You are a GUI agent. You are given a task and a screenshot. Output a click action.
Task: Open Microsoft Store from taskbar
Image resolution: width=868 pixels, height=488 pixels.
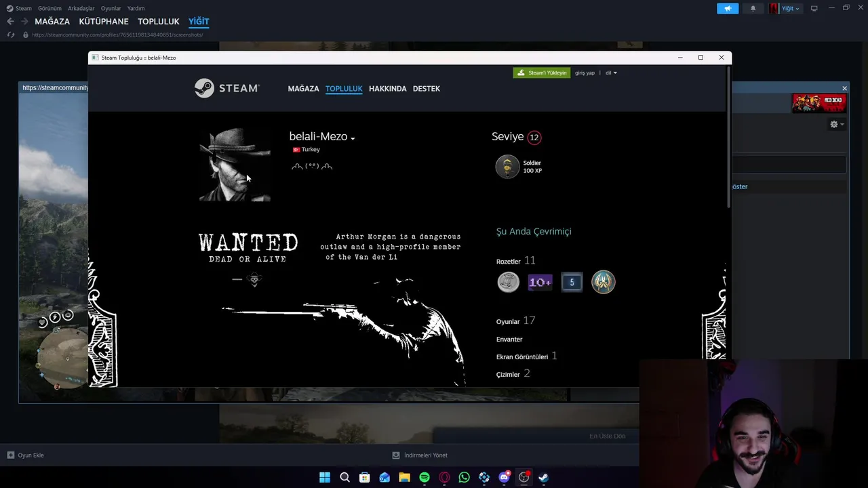tap(364, 477)
